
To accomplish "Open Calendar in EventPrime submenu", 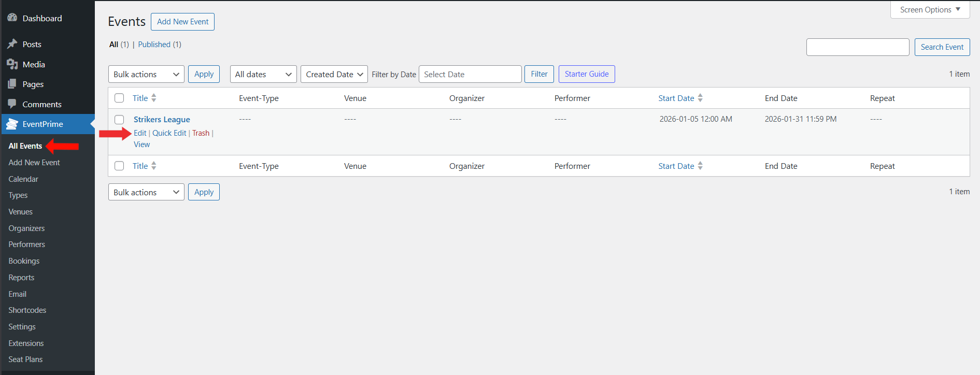I will 23,179.
